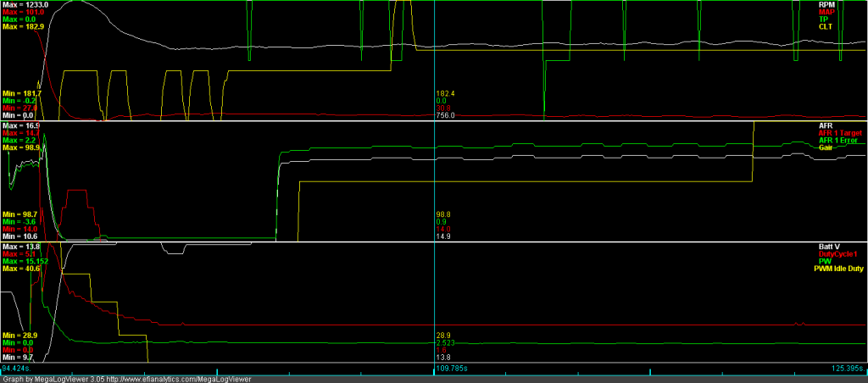Click the Gair legend label
The width and height of the screenshot is (868, 383).
coord(825,147)
